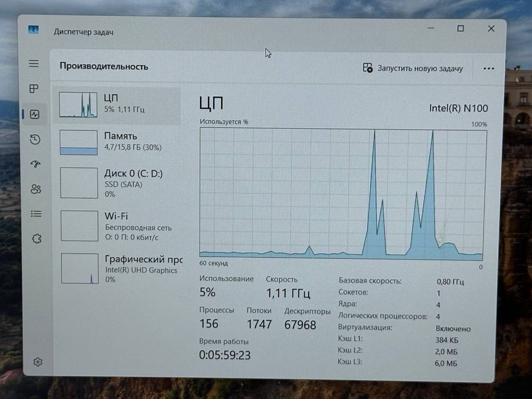Screen dimensions: 532x399
Task: Open the Processes page icon in sidebar
Action: [34, 89]
